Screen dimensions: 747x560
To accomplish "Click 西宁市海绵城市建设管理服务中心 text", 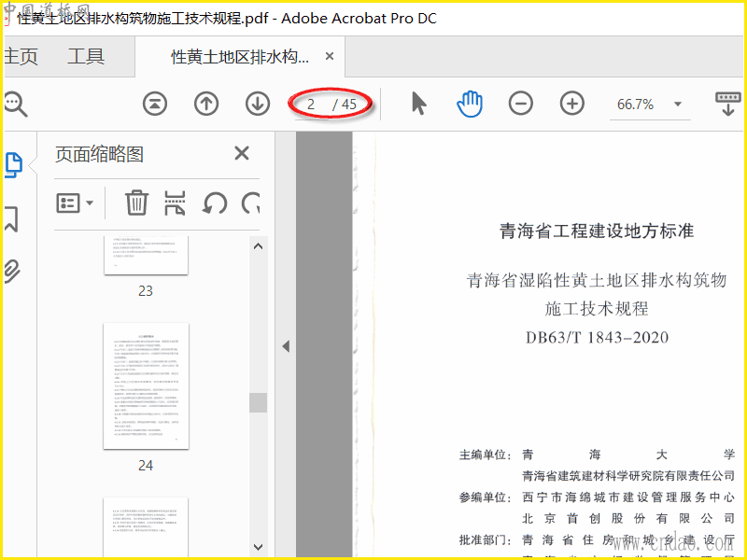I will 628,497.
